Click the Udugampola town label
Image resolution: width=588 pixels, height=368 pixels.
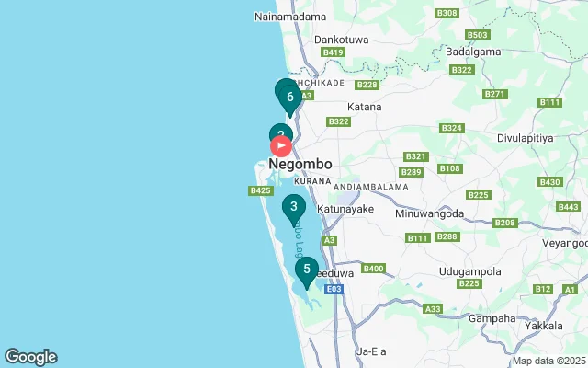(x=470, y=271)
